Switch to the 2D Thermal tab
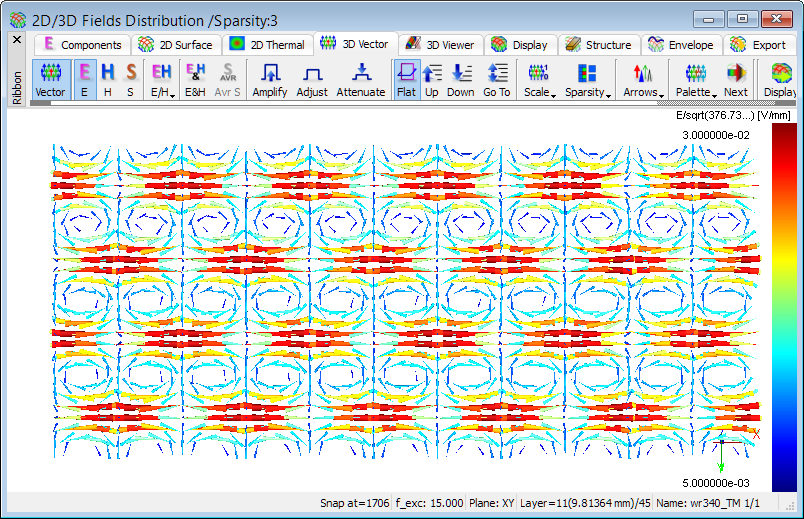The height and width of the screenshot is (519, 804). click(x=267, y=45)
